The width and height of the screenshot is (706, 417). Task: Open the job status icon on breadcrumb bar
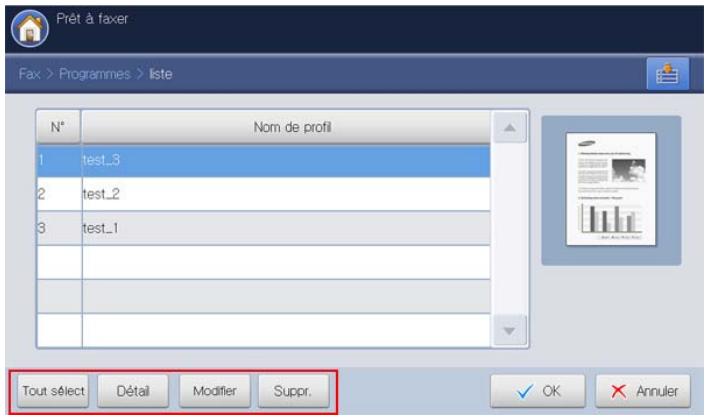pos(668,74)
